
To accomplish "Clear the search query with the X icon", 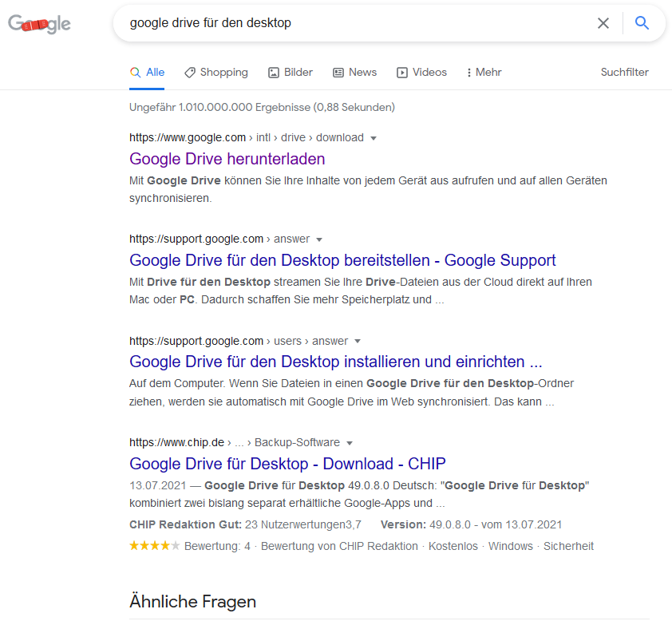I will coord(603,23).
